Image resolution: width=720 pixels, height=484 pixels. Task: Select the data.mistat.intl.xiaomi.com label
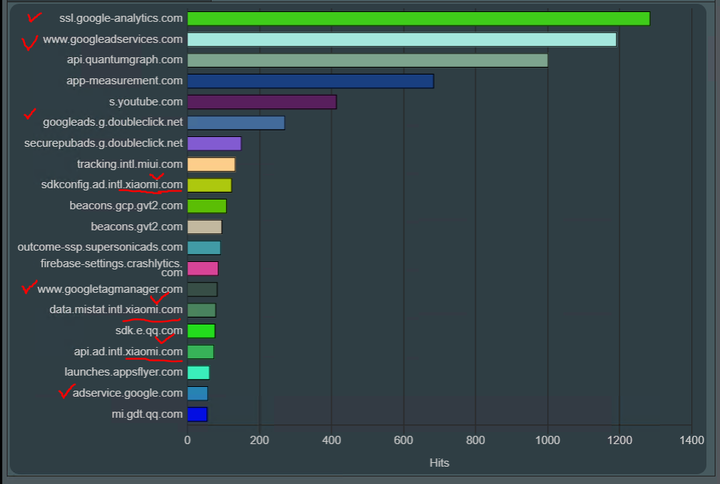coord(116,310)
